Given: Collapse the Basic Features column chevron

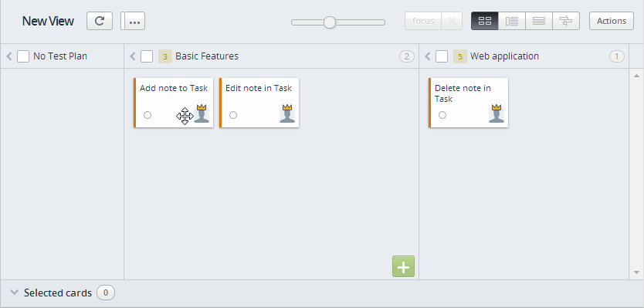Looking at the screenshot, I should click(x=132, y=56).
